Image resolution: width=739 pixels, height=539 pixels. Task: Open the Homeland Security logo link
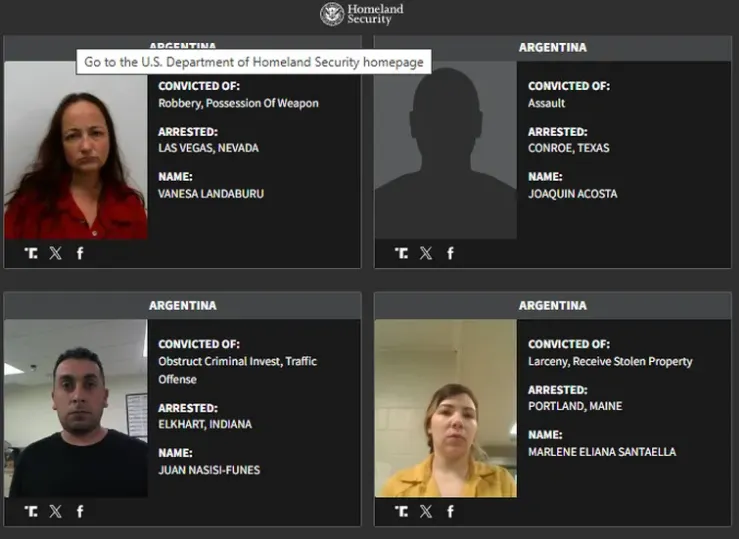pyautogui.click(x=362, y=14)
